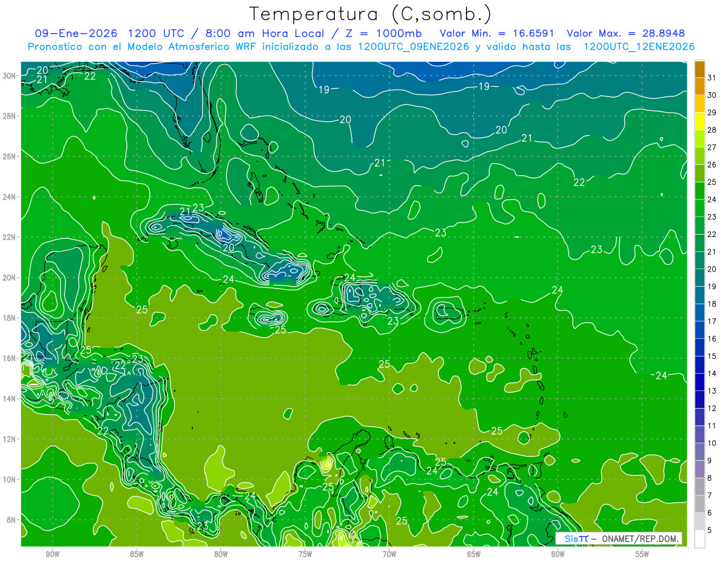Click the latitude axis label 14N
This screenshot has height=562, width=728.
9,399
